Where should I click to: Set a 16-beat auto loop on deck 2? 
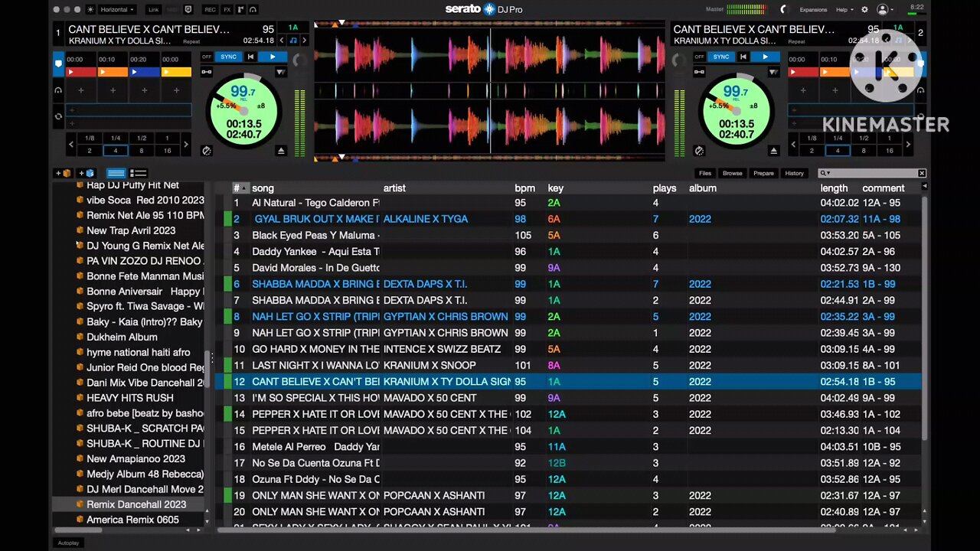(x=890, y=151)
